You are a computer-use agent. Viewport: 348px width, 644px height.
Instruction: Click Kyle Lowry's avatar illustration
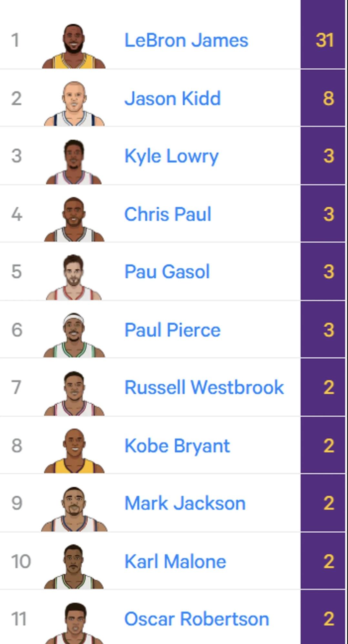pyautogui.click(x=74, y=162)
